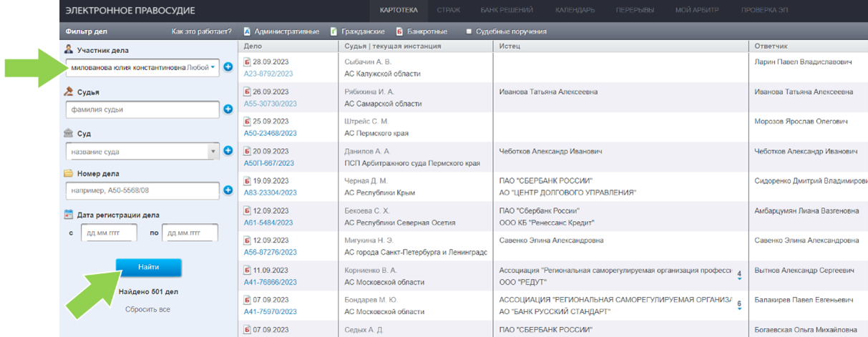
Task: Click the plus icon beside the judge field
Action: tap(228, 109)
